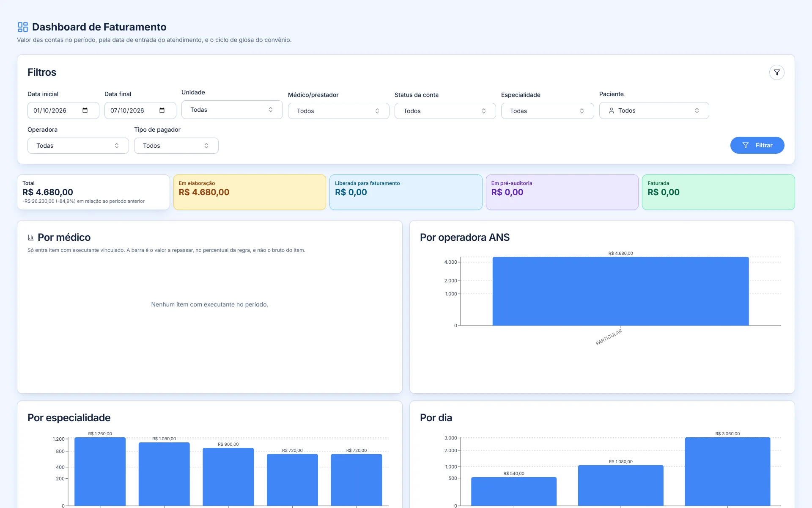Click the PARTICULAR bar in Por operadora ANS

(x=620, y=291)
